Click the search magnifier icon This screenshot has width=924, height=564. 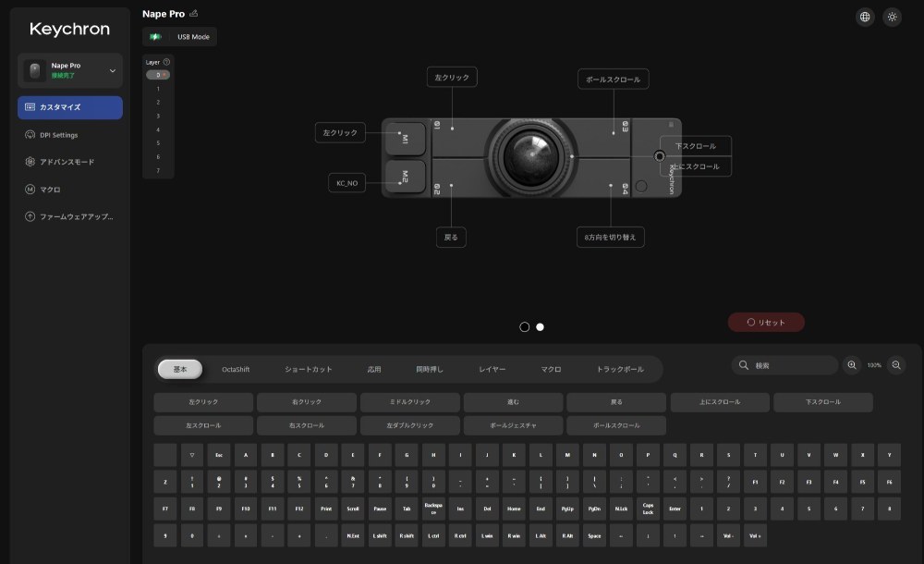pos(744,365)
